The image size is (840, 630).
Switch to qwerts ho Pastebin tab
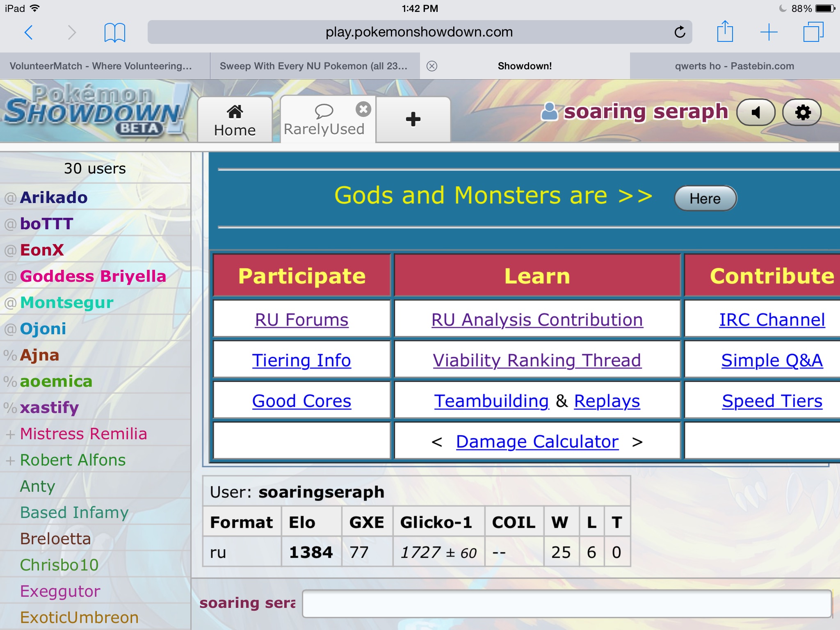(735, 66)
